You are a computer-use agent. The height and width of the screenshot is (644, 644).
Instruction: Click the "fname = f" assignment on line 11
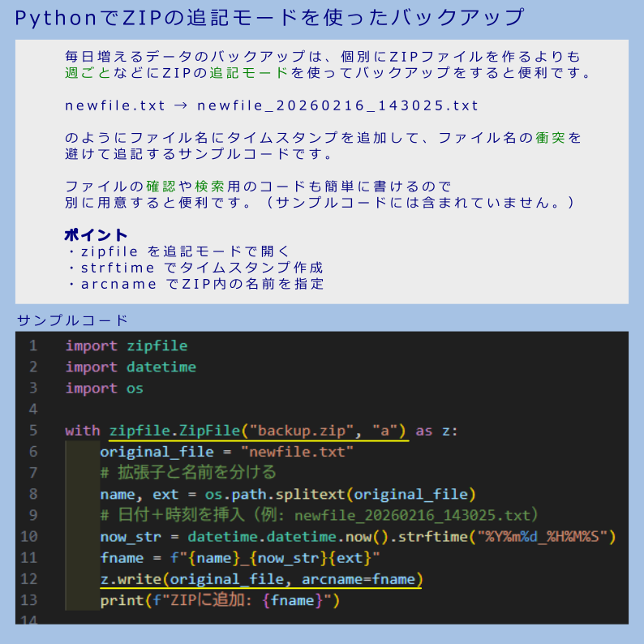pyautogui.click(x=240, y=558)
